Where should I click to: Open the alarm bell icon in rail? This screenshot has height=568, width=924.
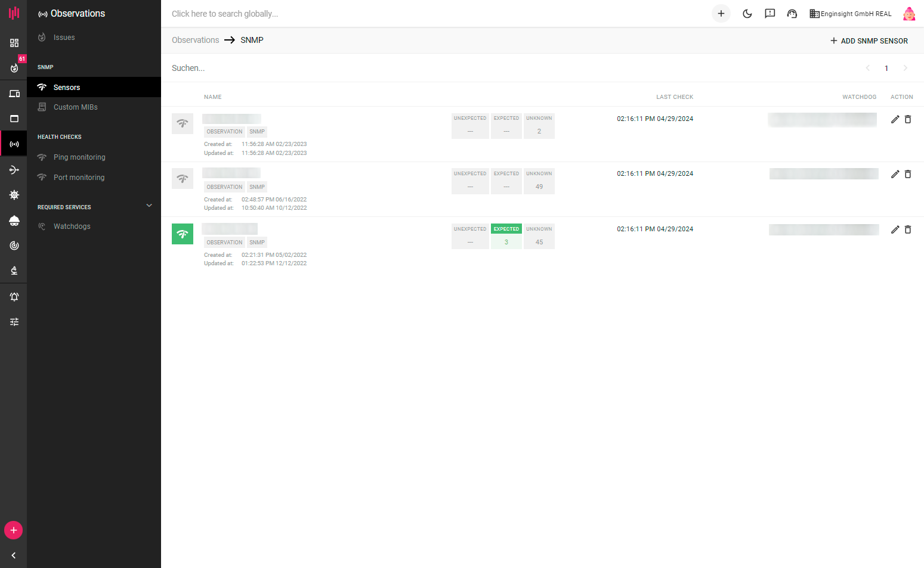14,297
